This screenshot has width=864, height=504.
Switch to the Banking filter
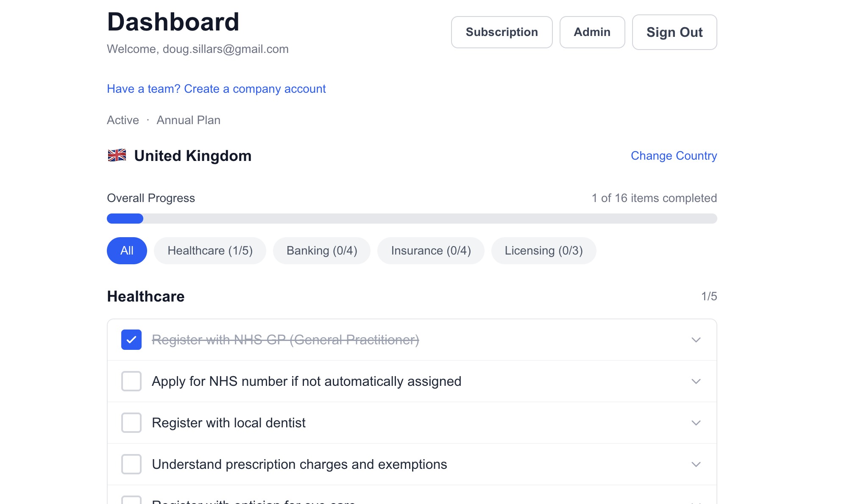tap(321, 250)
